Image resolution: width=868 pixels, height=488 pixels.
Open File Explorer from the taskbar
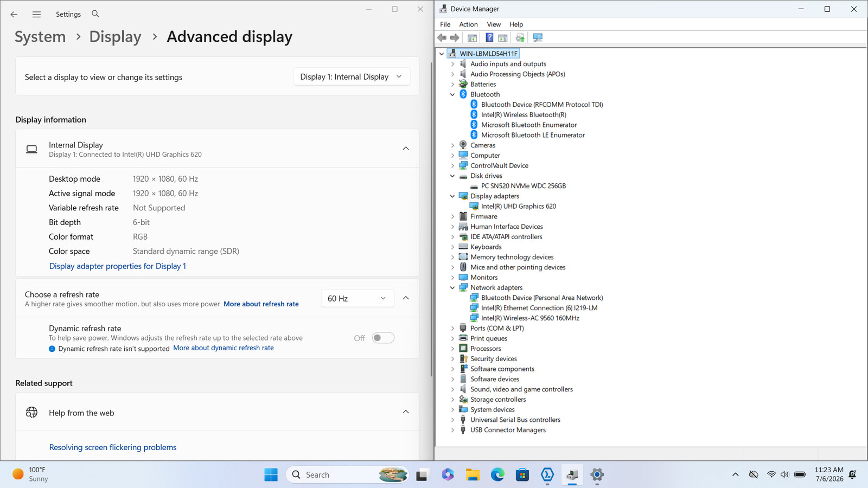473,474
